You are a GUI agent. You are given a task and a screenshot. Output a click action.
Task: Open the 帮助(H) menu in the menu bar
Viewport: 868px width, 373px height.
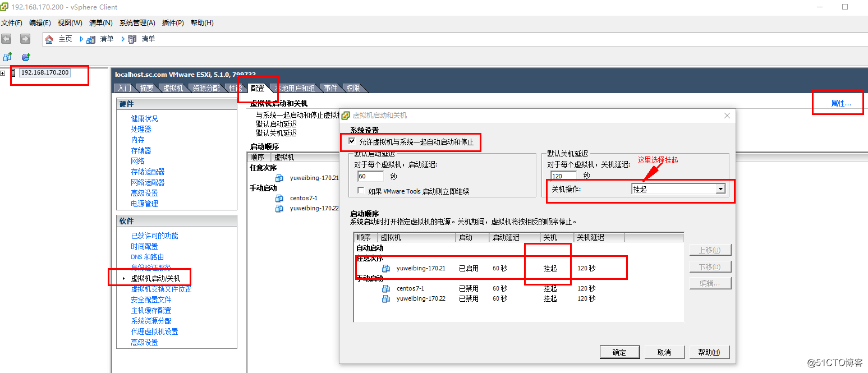point(202,23)
